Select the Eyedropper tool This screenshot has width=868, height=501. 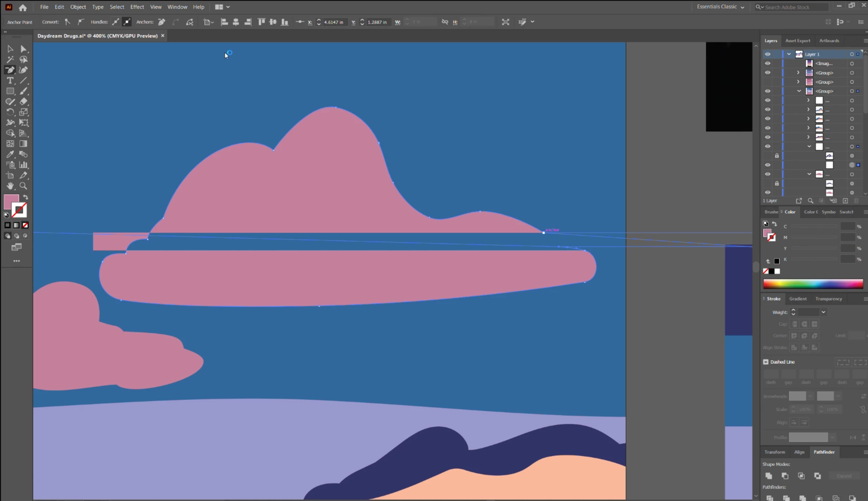pos(10,154)
